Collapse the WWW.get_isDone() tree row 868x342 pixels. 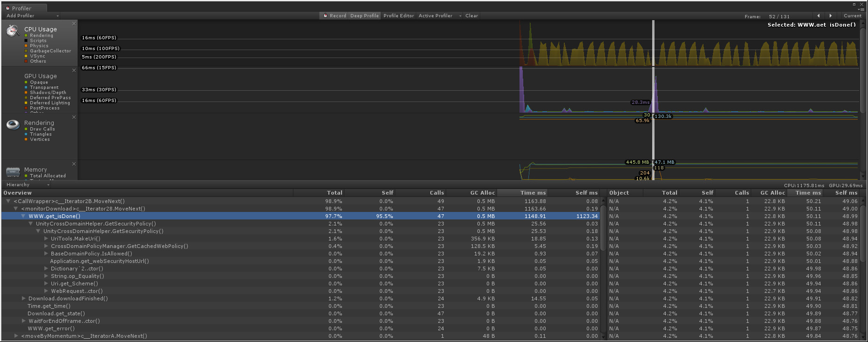pos(23,216)
